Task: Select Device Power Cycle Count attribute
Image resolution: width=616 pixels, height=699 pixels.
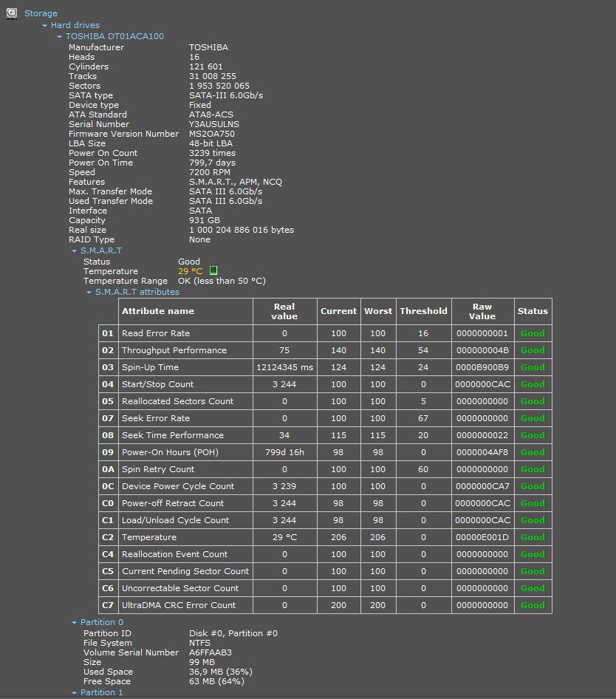Action: pos(178,486)
